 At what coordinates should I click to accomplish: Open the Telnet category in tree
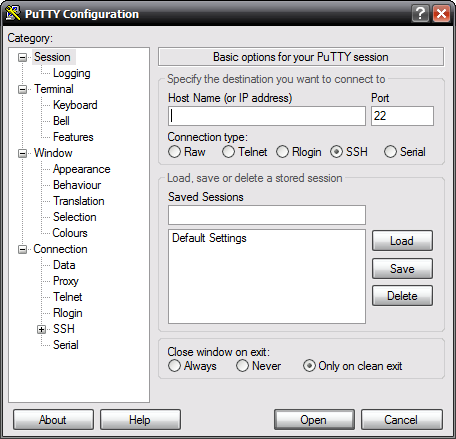68,297
